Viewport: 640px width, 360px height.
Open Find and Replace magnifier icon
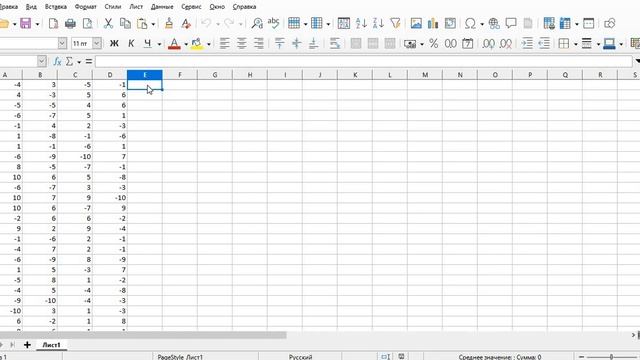(257, 23)
